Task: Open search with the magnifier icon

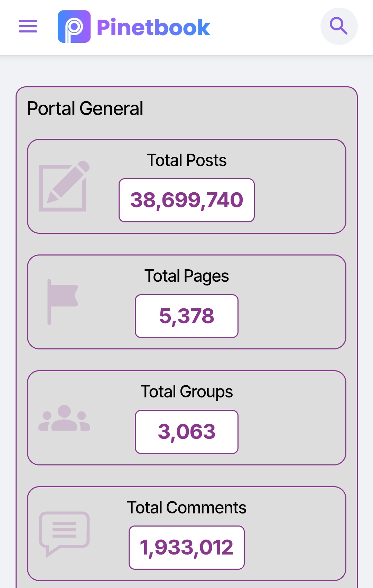Action: [x=339, y=26]
